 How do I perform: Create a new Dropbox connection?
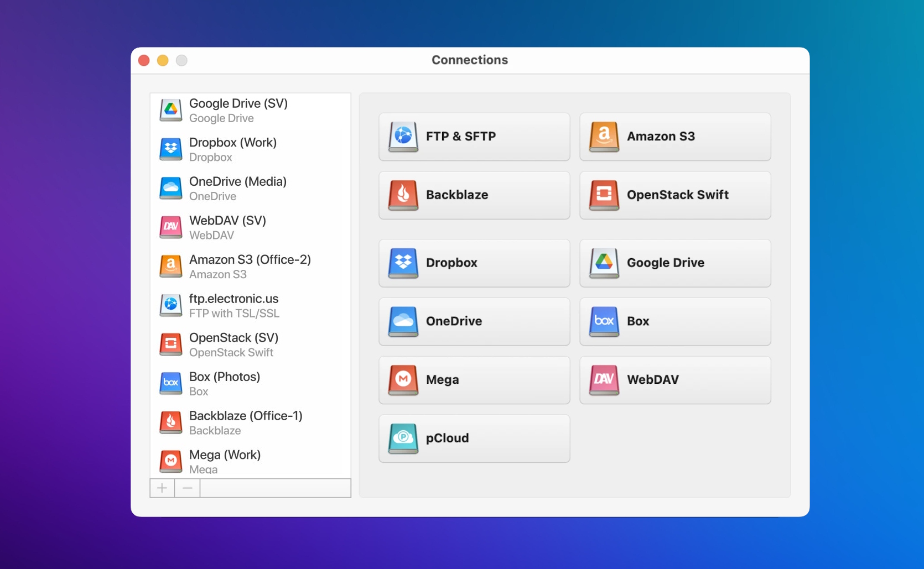(474, 263)
